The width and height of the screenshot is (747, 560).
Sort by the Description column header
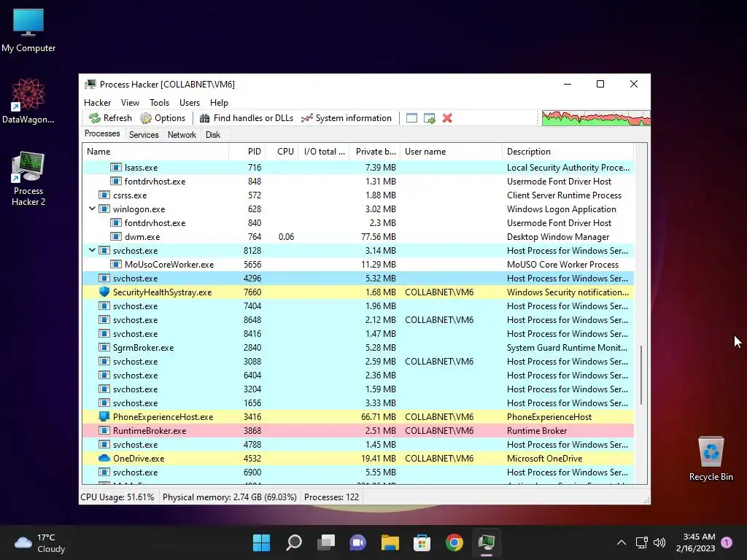point(568,152)
